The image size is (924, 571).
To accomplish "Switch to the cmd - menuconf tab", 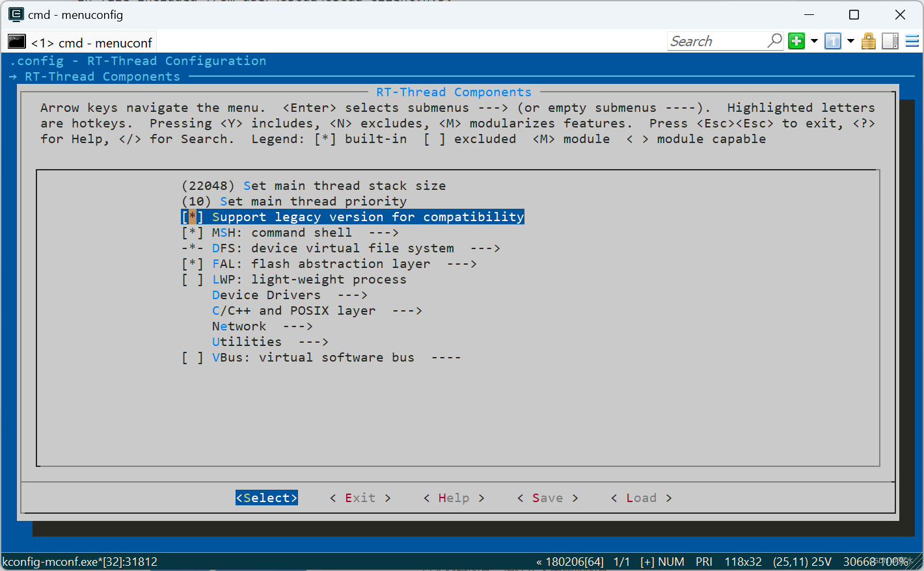I will tap(81, 42).
